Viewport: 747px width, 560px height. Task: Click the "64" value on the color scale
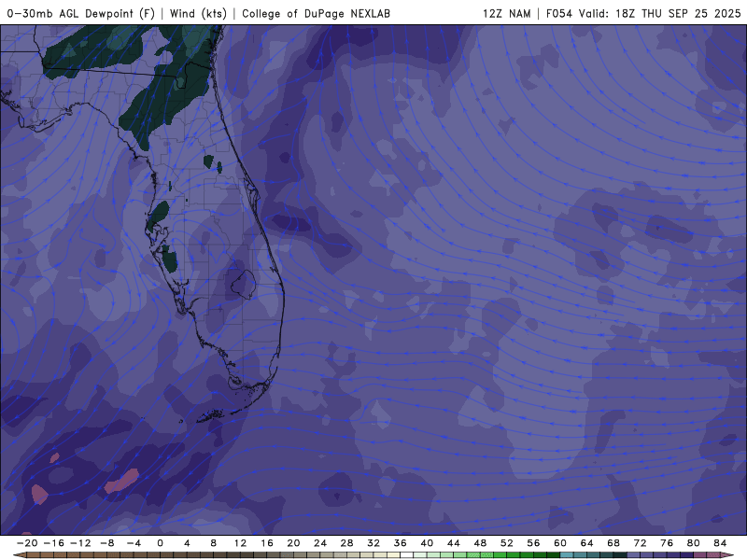[587, 543]
